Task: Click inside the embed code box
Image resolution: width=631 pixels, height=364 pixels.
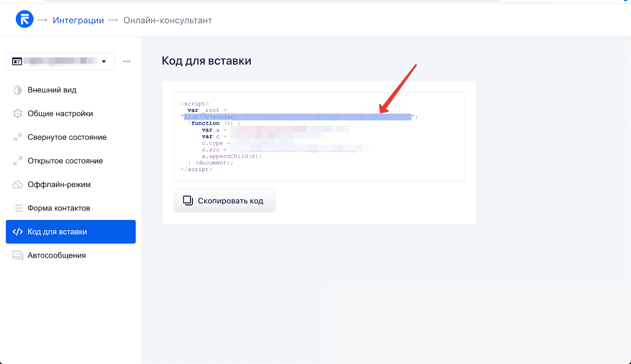Action: point(319,136)
